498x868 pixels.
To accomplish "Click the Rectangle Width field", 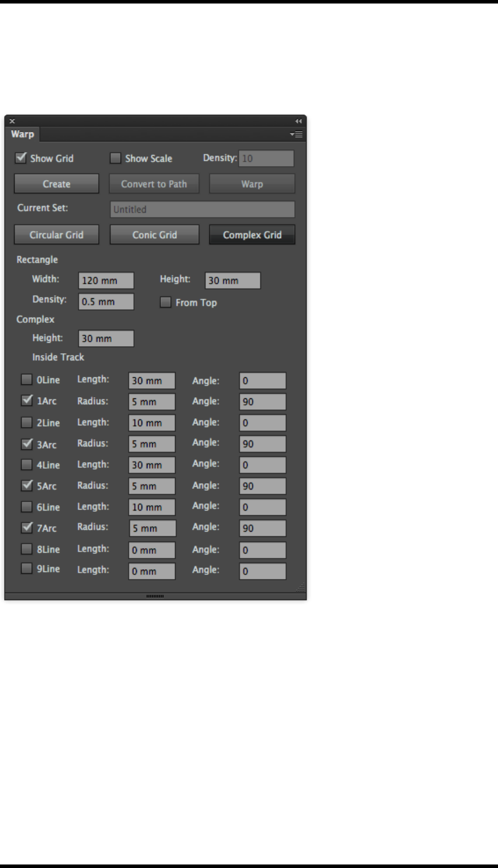I will pos(107,280).
